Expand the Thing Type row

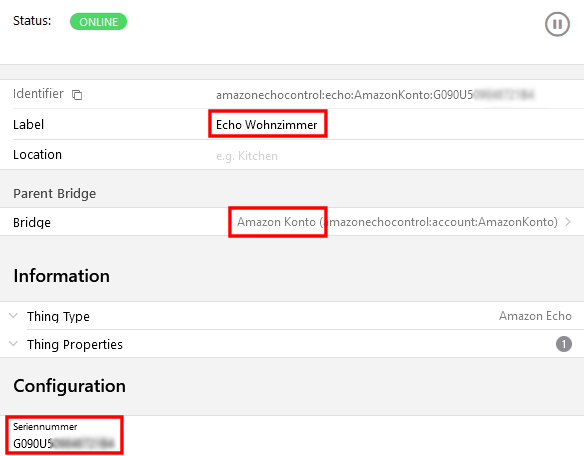[x=292, y=316]
